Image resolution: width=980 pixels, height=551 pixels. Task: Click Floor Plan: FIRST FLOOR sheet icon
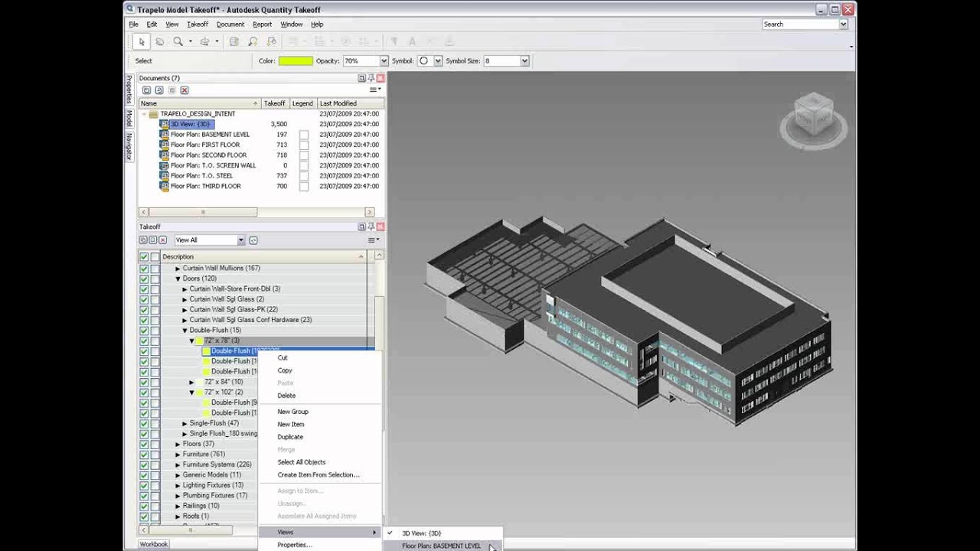coord(164,145)
